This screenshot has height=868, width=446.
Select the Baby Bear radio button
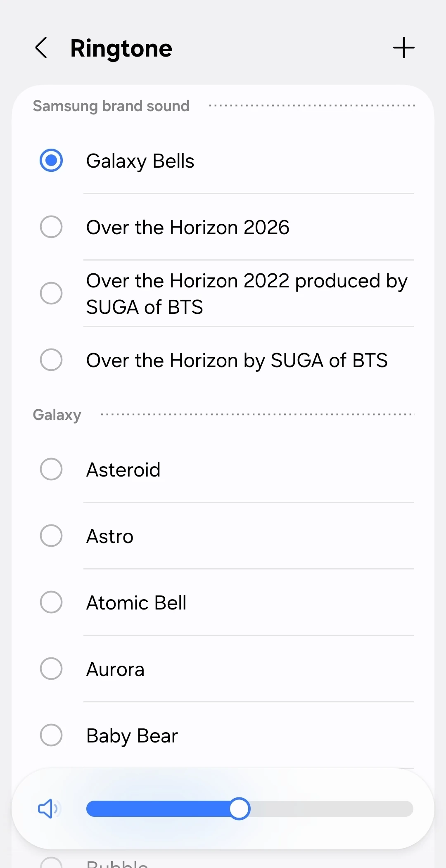tap(51, 735)
